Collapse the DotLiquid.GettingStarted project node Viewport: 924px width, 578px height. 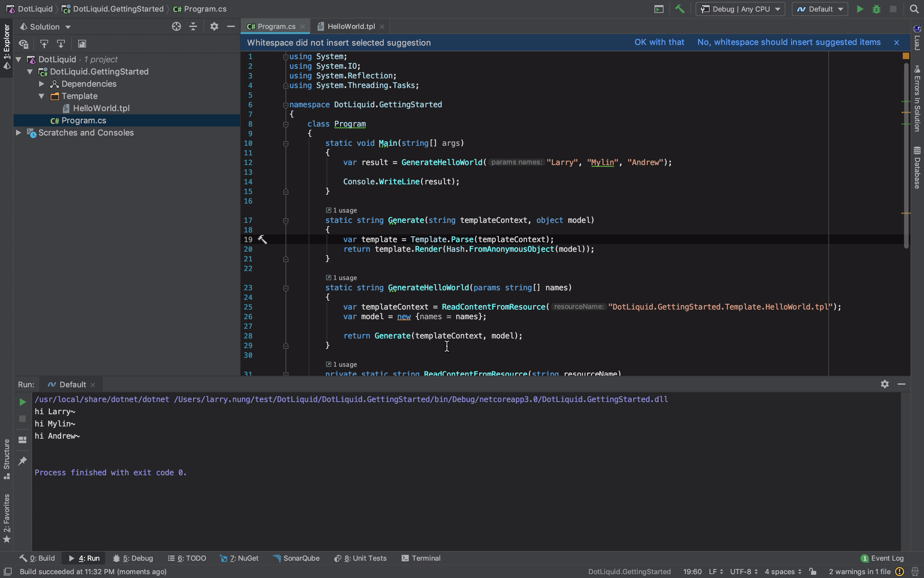click(30, 72)
